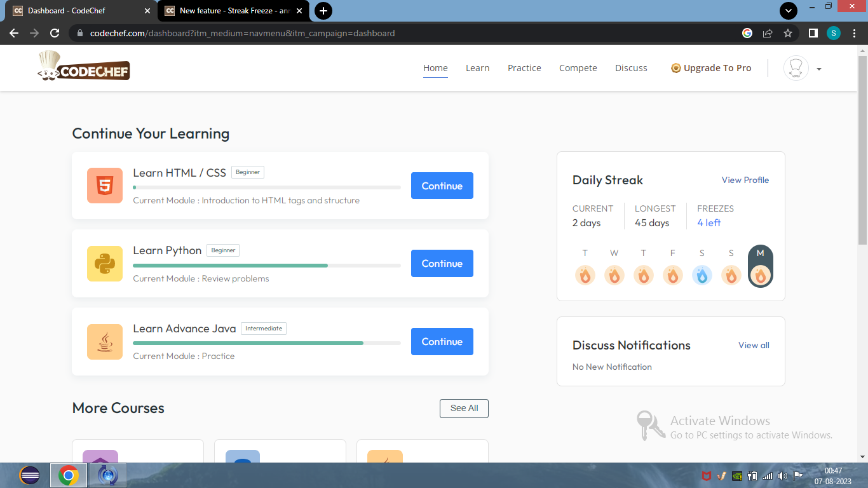Click McAfee tray icon
The width and height of the screenshot is (868, 488).
click(x=706, y=475)
